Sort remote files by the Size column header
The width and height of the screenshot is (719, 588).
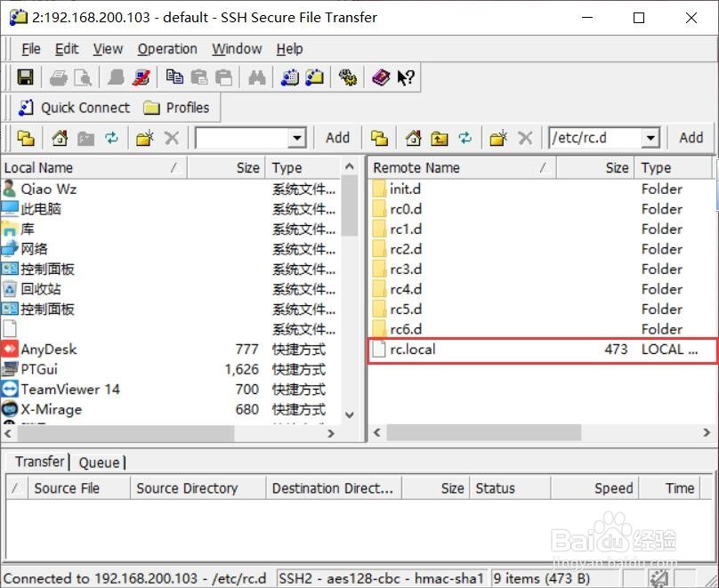click(x=617, y=167)
